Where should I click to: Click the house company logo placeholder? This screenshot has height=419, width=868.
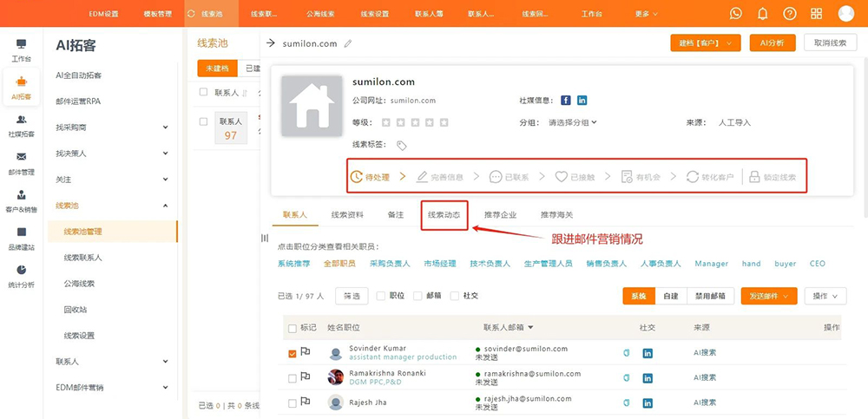312,107
